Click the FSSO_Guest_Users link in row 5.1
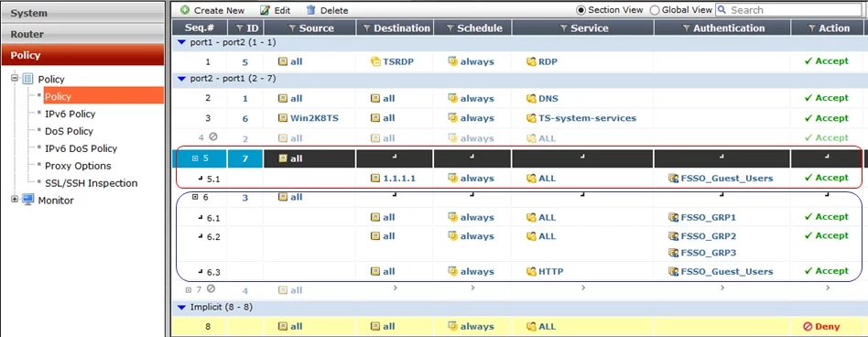Screen dimensions: 868x337 [727, 179]
